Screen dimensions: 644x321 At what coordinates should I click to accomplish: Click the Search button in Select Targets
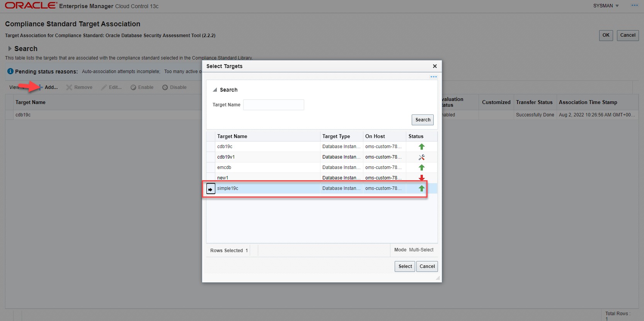pyautogui.click(x=423, y=120)
